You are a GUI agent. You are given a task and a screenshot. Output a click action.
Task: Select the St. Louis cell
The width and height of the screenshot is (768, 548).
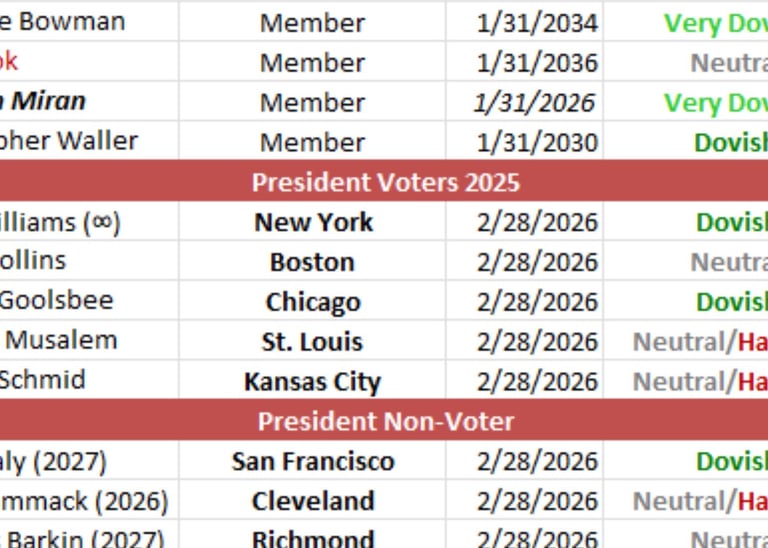coord(313,342)
